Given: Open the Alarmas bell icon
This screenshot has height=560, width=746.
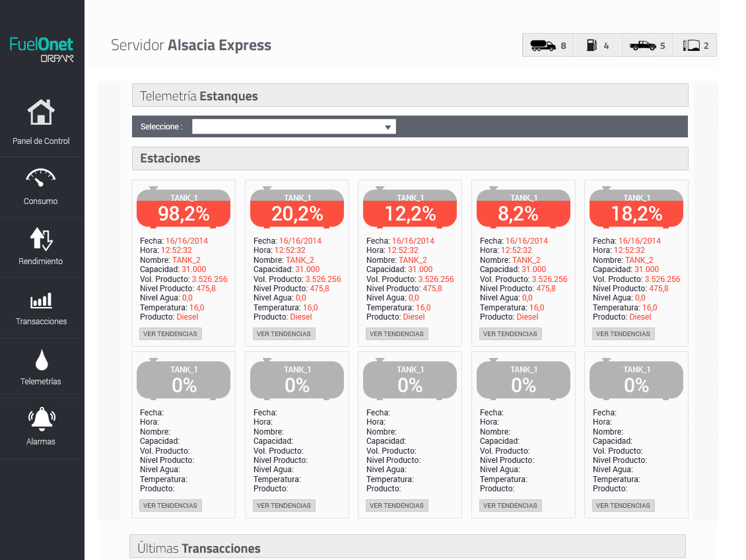Looking at the screenshot, I should click(x=41, y=419).
